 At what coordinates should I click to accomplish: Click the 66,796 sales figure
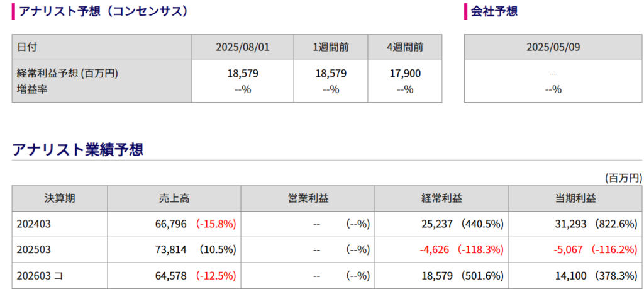pos(172,224)
